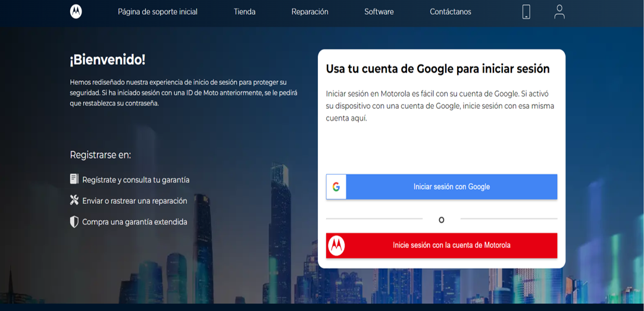Image resolution: width=644 pixels, height=311 pixels.
Task: Open Regístrate y consulta tu garantía link
Action: tap(136, 180)
